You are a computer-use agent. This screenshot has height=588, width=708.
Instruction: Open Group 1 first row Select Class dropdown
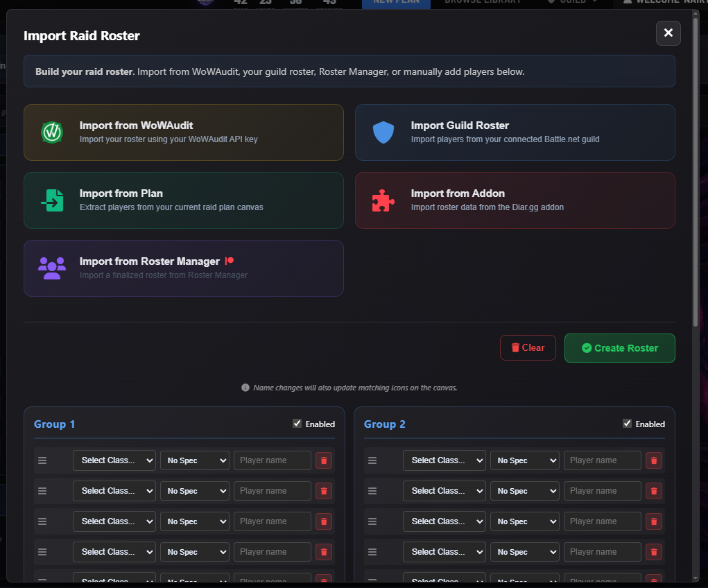(x=114, y=460)
